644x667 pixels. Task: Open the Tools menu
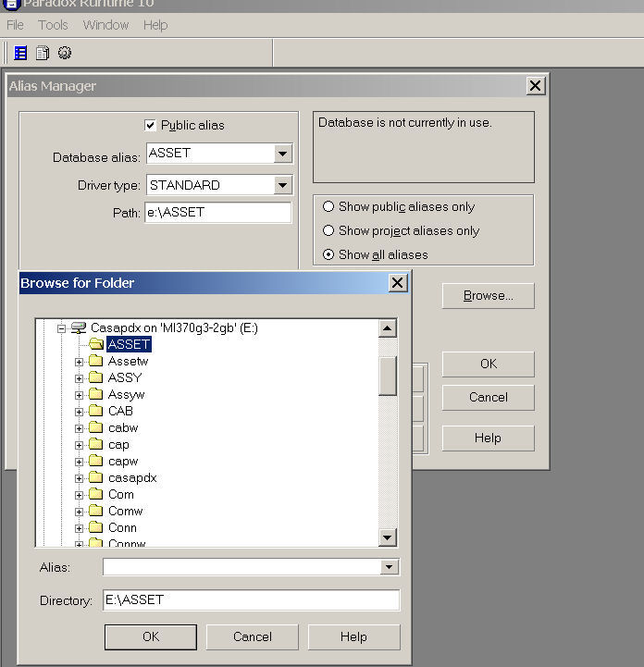point(53,25)
